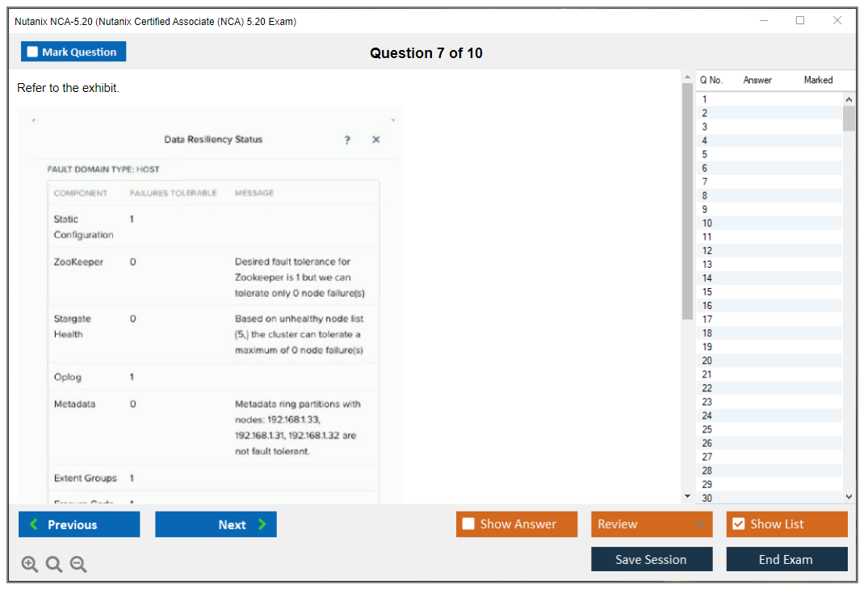Go to the previous question

pyautogui.click(x=79, y=524)
